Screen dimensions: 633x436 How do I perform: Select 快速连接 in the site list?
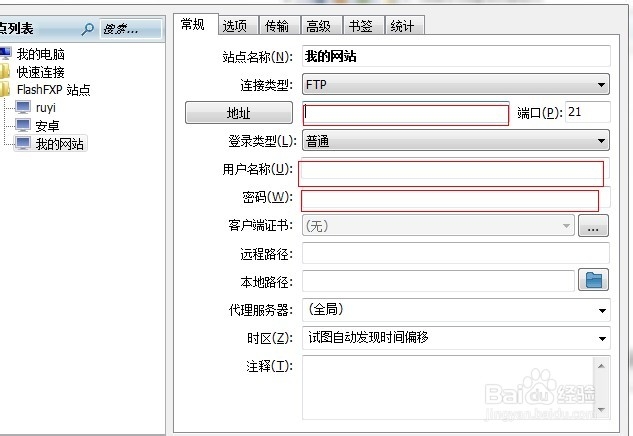[40, 72]
